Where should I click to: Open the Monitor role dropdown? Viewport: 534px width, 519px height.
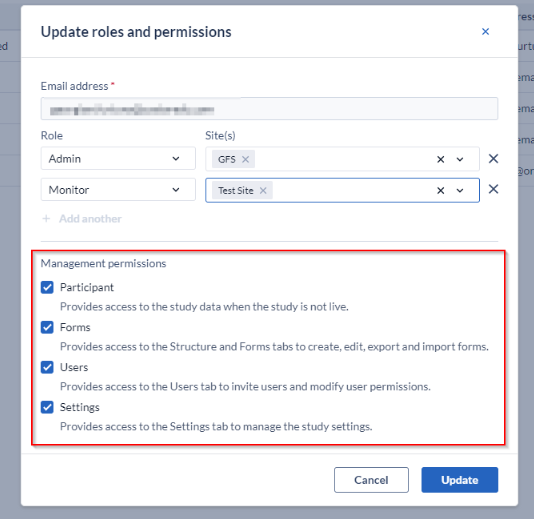click(x=118, y=190)
